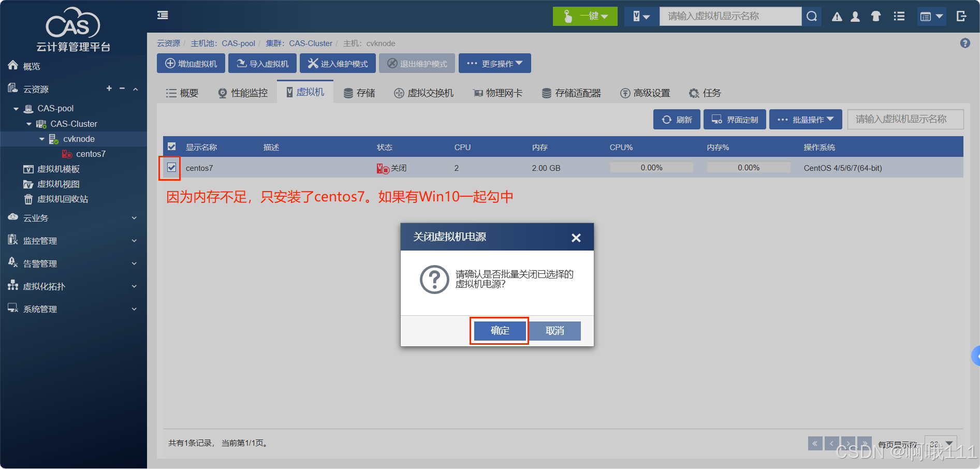Click the CAS cloud platform logo
The height and width of the screenshot is (469, 980).
pyautogui.click(x=73, y=29)
